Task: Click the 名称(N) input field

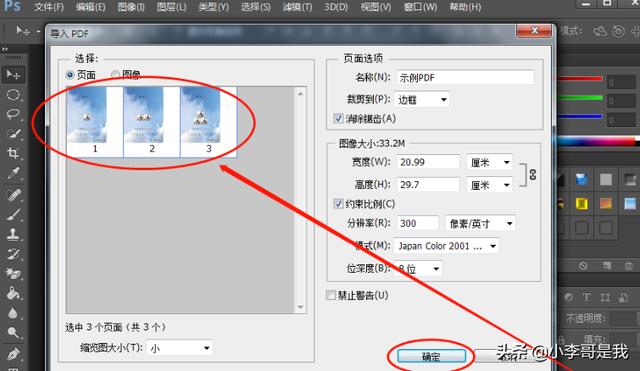Action: click(465, 78)
